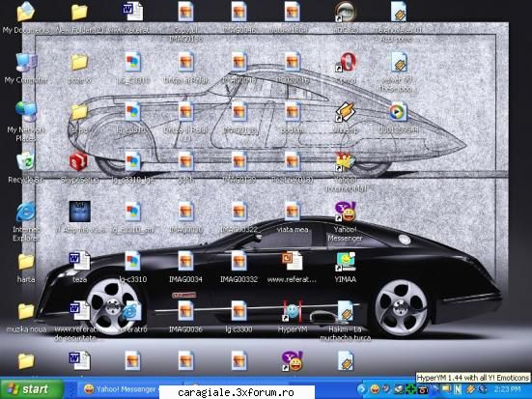The image size is (532, 399).
Task: Open the Copy of IMAG0138 file
Action: tap(185, 13)
